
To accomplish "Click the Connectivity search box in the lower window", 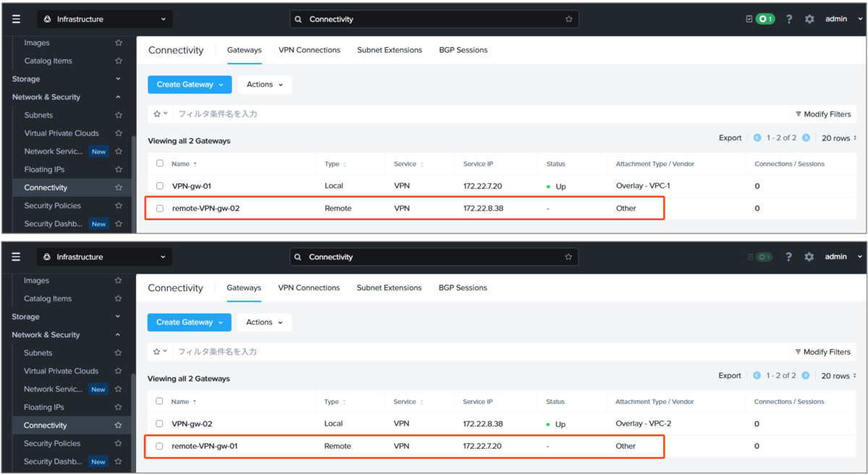I will tap(434, 256).
